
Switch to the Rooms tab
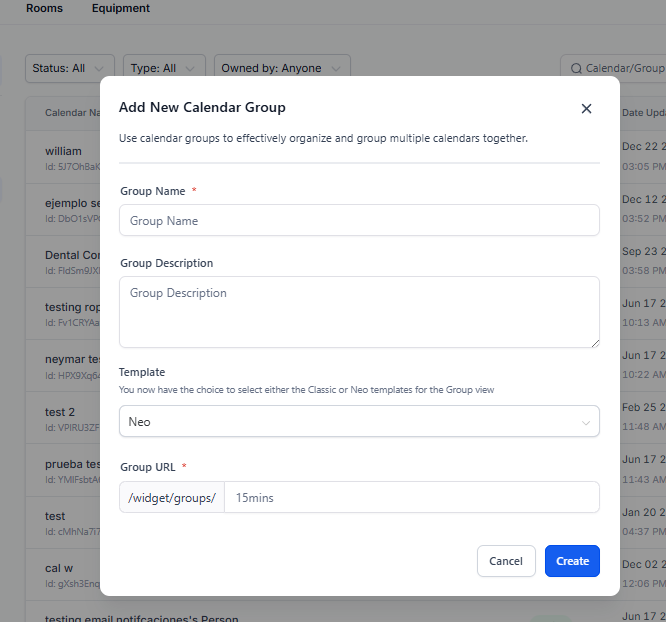click(x=44, y=8)
